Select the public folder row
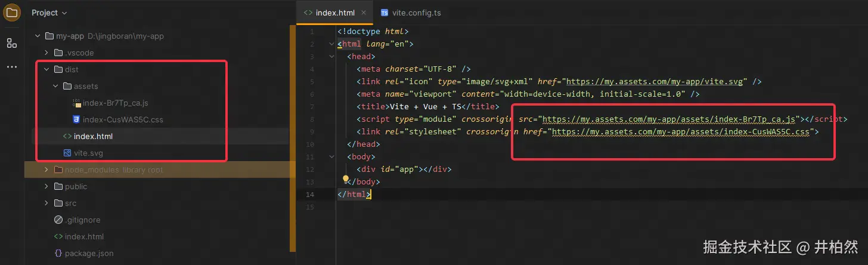Image resolution: width=868 pixels, height=265 pixels. (x=158, y=186)
